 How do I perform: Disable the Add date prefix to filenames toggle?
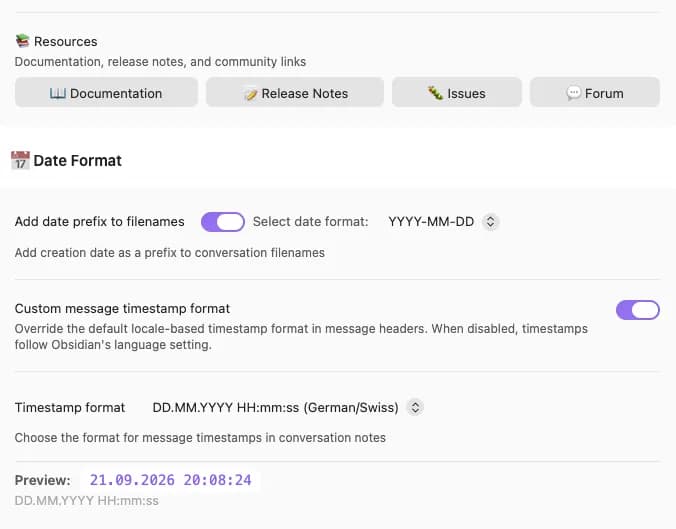[223, 222]
